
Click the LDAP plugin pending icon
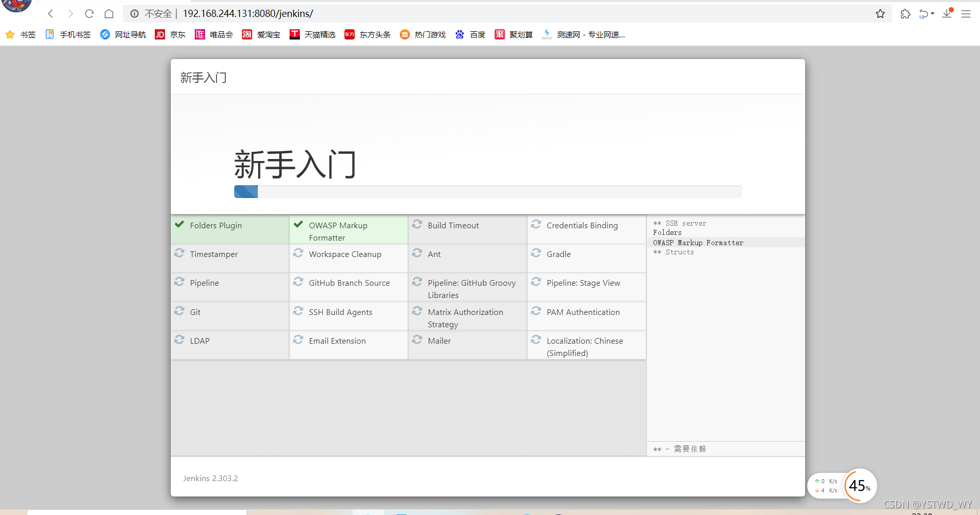(179, 340)
